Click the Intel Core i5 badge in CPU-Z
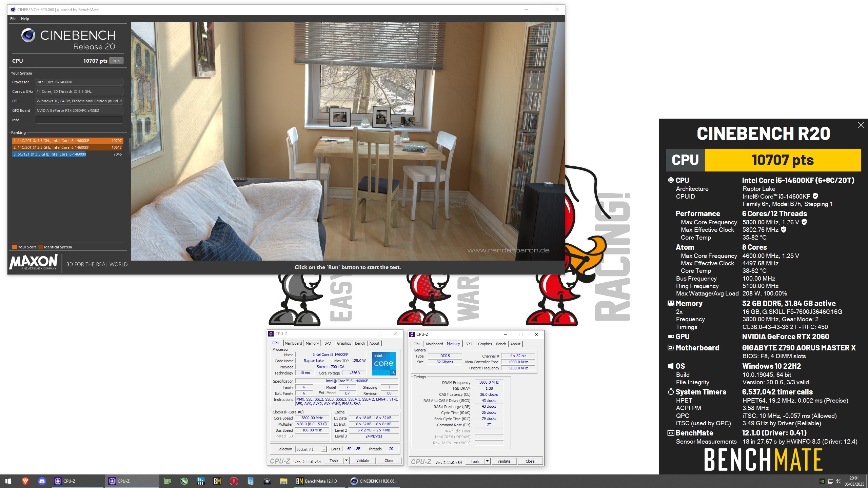The height and width of the screenshot is (488, 868). point(384,363)
